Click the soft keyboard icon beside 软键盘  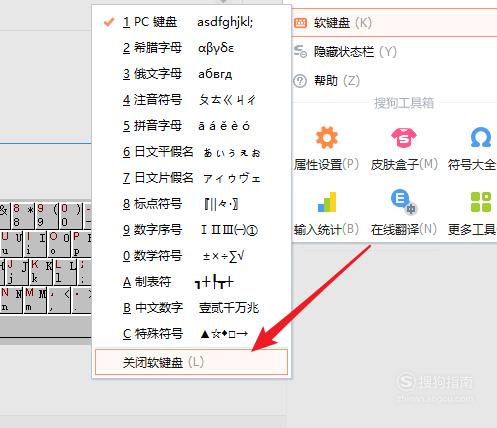[x=300, y=23]
